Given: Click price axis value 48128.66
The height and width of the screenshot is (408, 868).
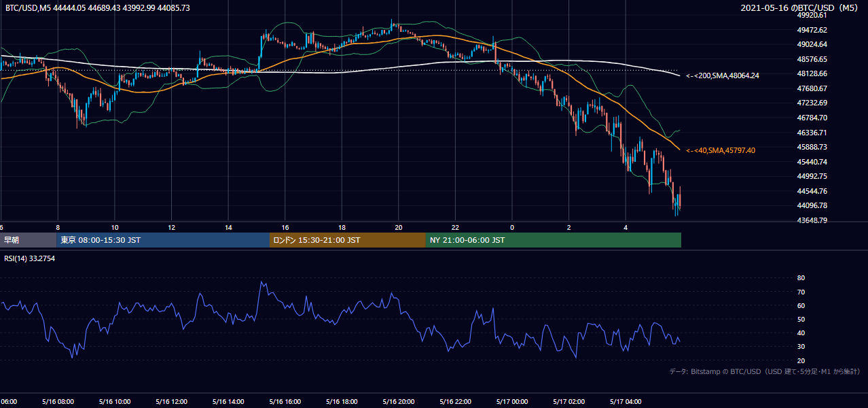Looking at the screenshot, I should pyautogui.click(x=812, y=73).
